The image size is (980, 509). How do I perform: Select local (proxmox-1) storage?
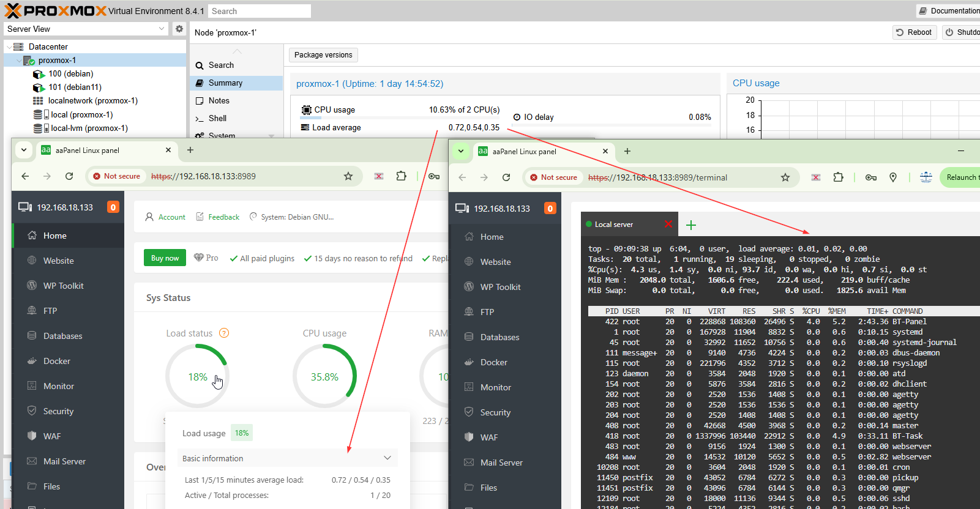click(x=82, y=114)
